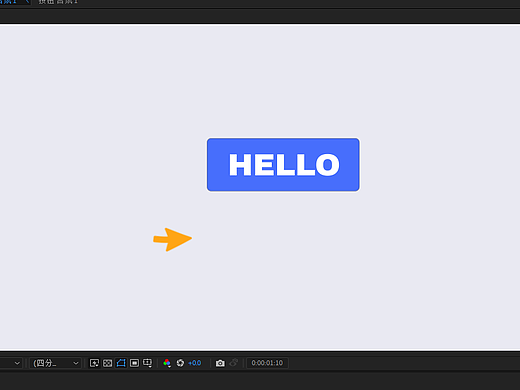Click the 0:00:01:10 timecode display
Screen dimensions: 520x390
[x=267, y=363]
